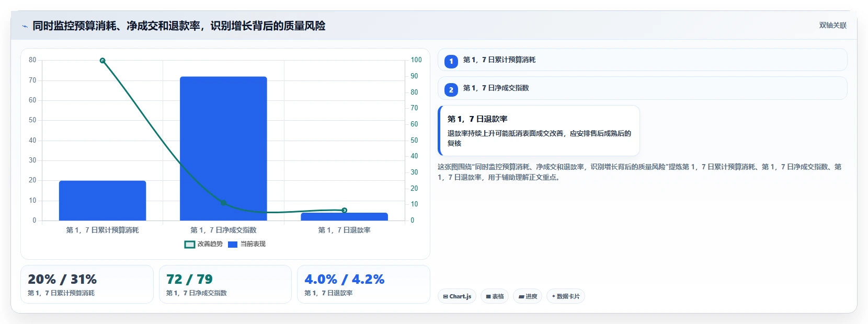Open list item 2 第 1，7 日净成交指数
The height and width of the screenshot is (324, 868).
tap(642, 88)
